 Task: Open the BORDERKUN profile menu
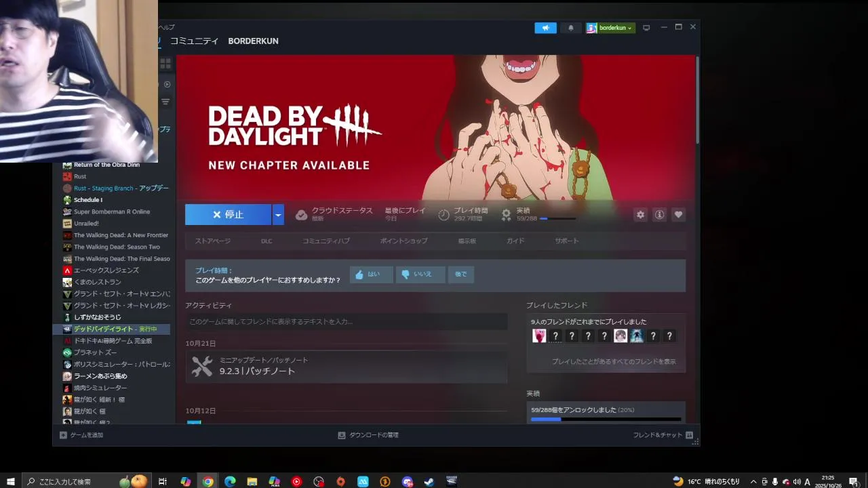[253, 41]
